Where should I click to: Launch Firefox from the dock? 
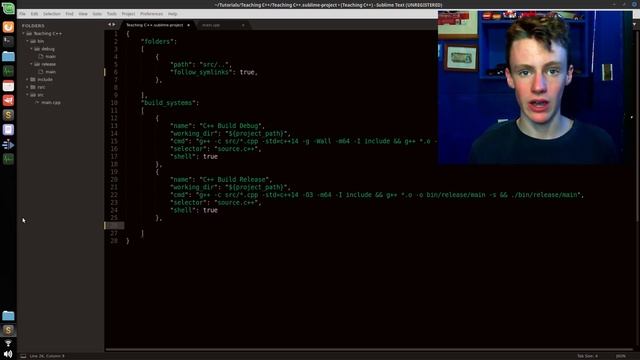[x=8, y=27]
